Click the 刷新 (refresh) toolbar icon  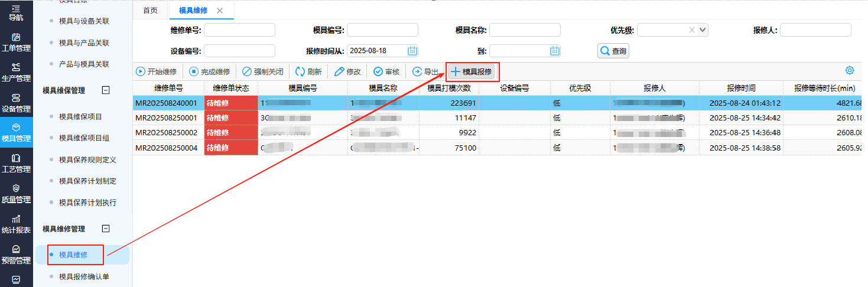tap(300, 72)
